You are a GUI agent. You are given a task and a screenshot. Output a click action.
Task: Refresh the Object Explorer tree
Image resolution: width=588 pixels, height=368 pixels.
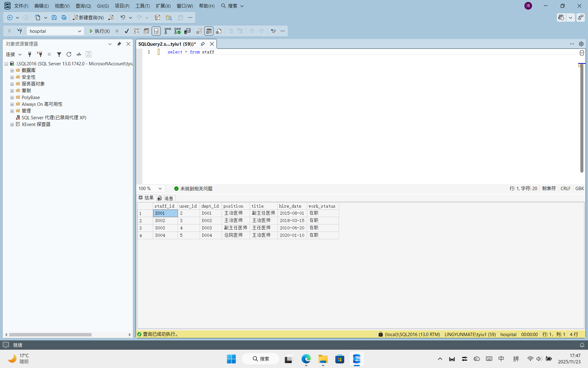pyautogui.click(x=69, y=54)
